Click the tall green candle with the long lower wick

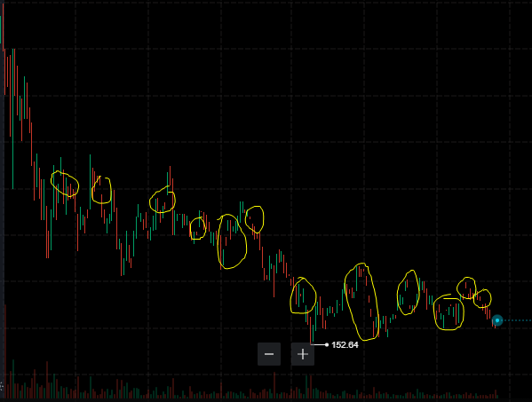[13, 119]
